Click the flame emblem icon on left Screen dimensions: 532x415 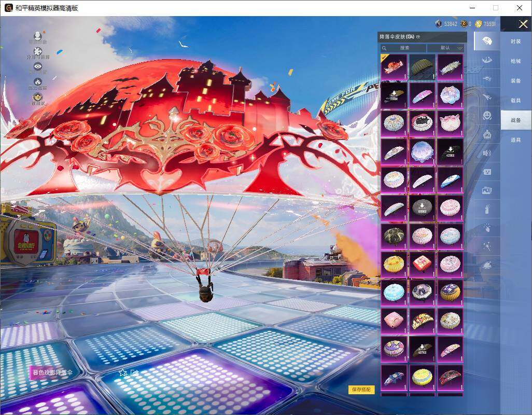tap(38, 83)
